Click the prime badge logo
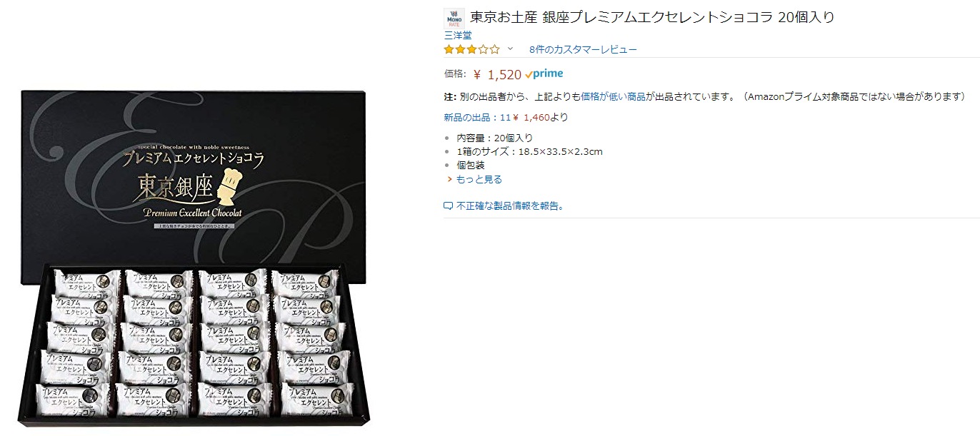 point(544,73)
